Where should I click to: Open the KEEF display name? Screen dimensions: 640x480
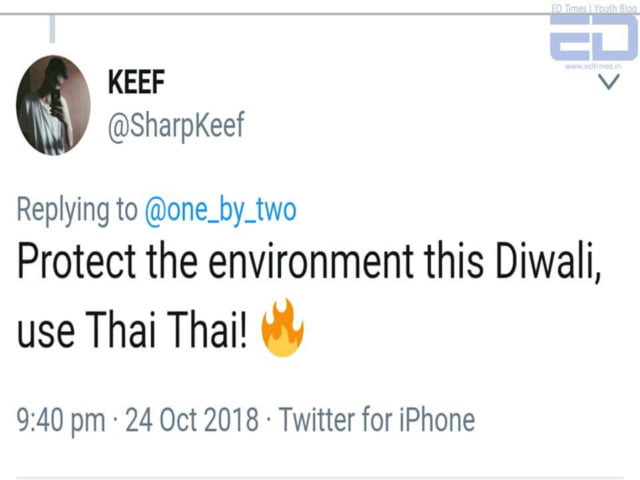tap(138, 86)
